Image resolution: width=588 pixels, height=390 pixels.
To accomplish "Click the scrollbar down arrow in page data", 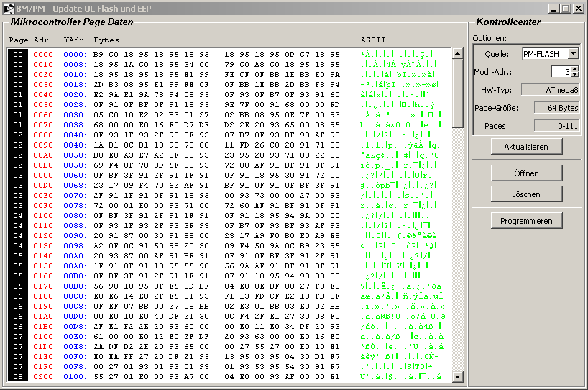I will (x=457, y=376).
